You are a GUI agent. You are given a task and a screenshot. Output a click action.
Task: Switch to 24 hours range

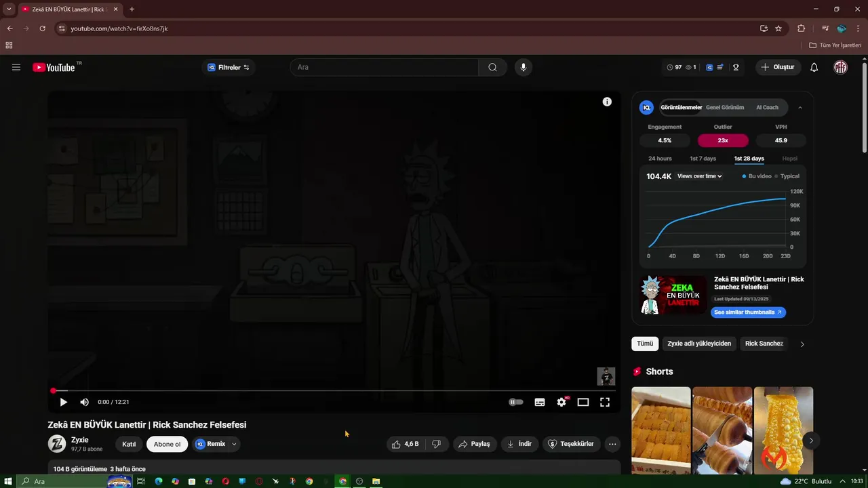click(660, 159)
